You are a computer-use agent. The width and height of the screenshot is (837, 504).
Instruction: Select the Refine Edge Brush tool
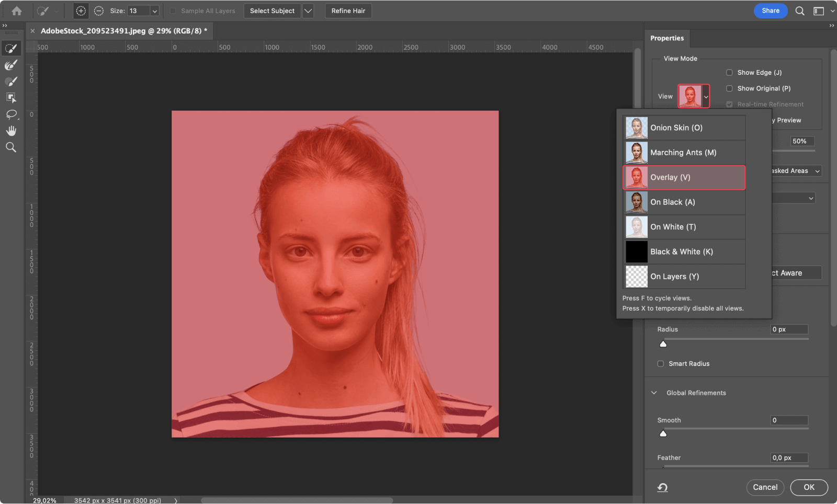[x=11, y=65]
